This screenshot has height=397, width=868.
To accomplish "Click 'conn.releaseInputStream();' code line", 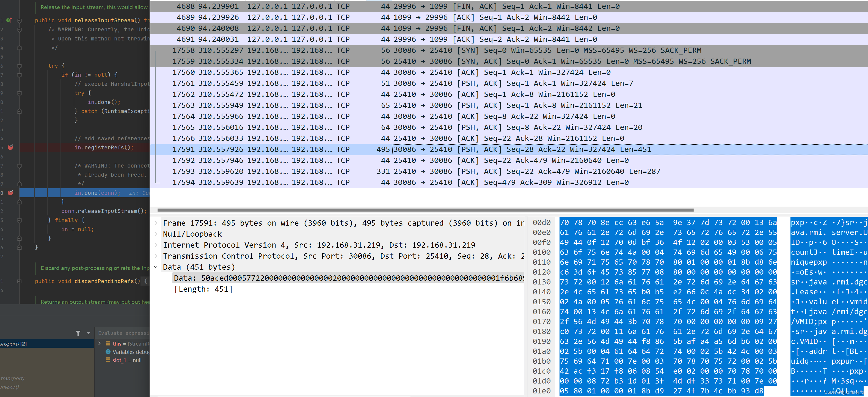I will 104,211.
